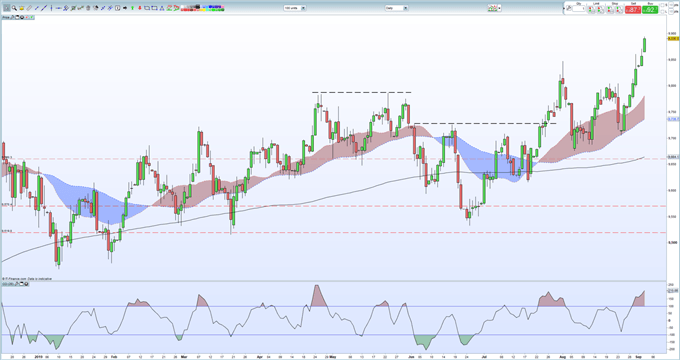
Task: Pick a color from the palette
Action: [x=202, y=8]
